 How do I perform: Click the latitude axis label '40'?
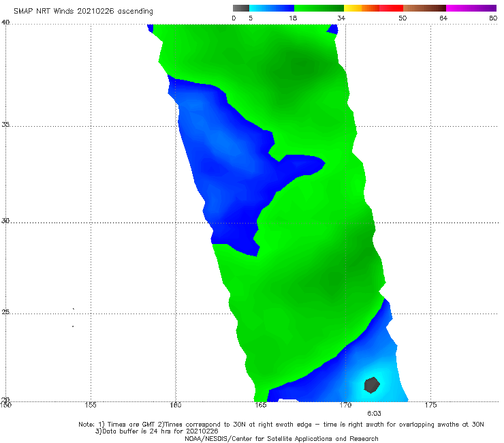tap(5, 22)
